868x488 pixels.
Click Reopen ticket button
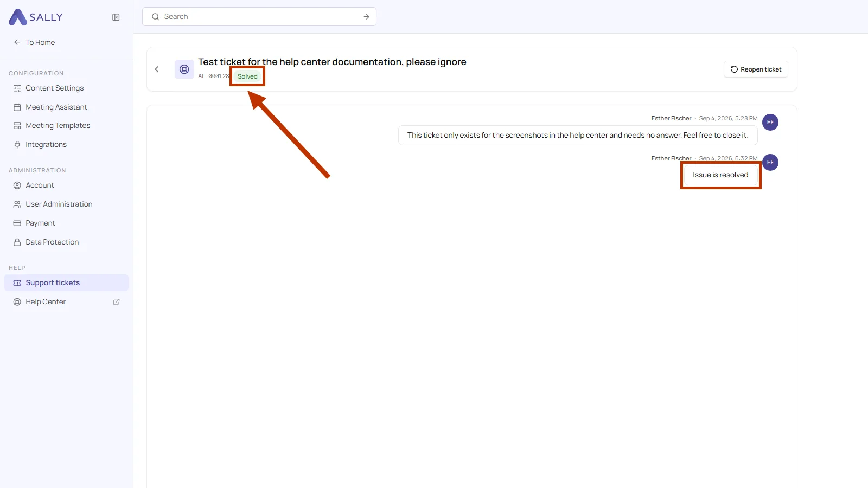coord(756,69)
